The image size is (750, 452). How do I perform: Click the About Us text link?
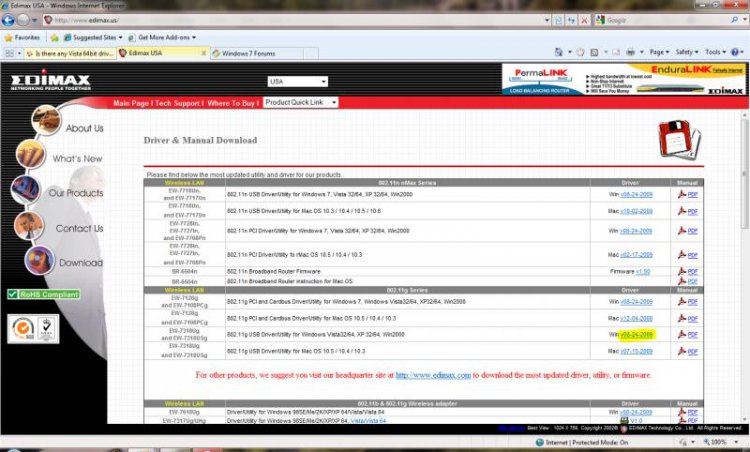pos(85,128)
